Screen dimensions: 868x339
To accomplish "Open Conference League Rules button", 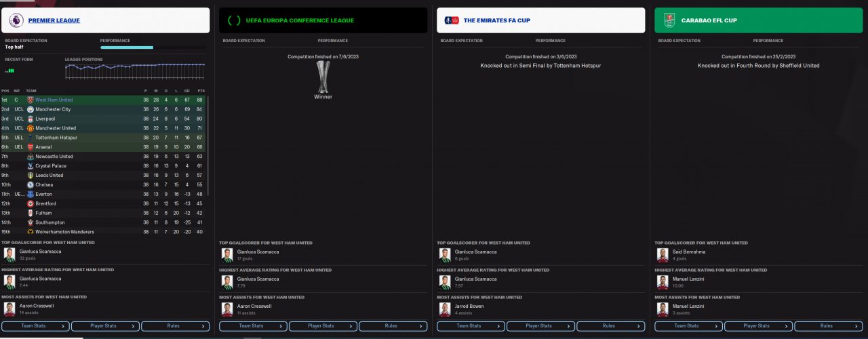I will pos(392,326).
